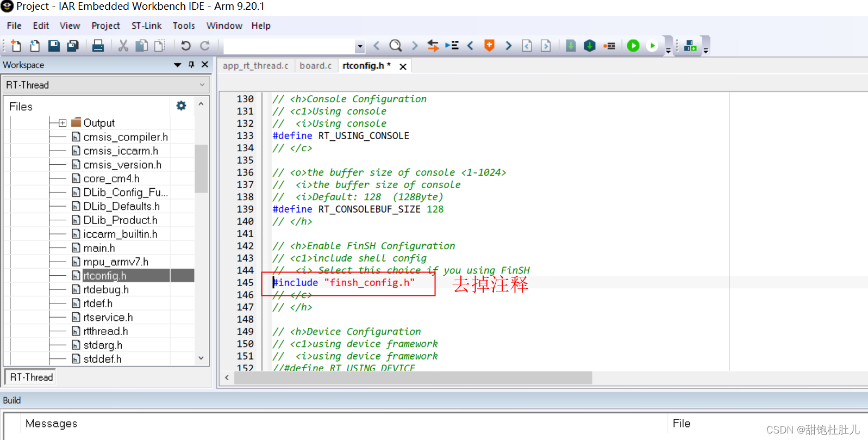Go to the previous bookmark

[x=471, y=46]
